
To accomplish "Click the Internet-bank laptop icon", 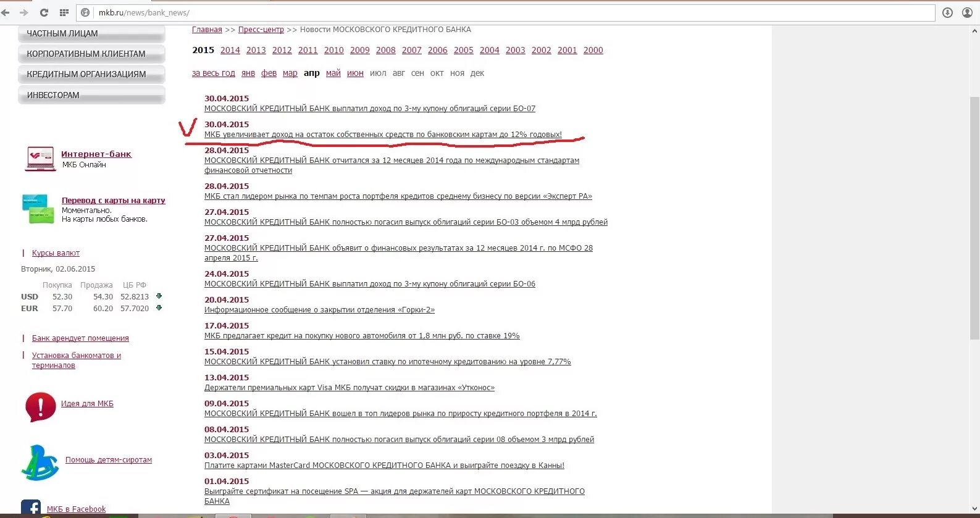I will click(40, 159).
